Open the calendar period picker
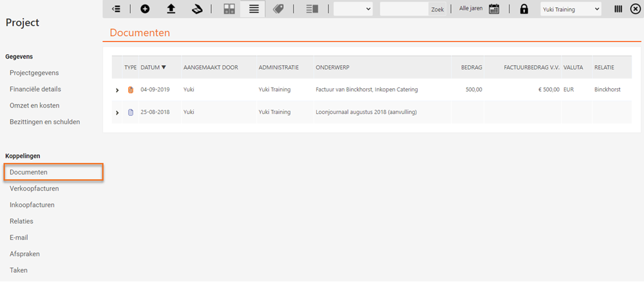The image size is (644, 282). tap(494, 9)
